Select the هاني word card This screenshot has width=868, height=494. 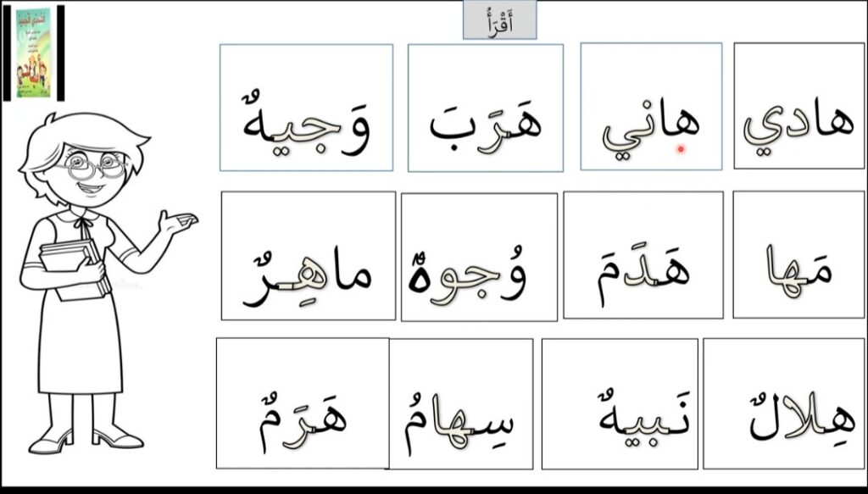coord(651,106)
